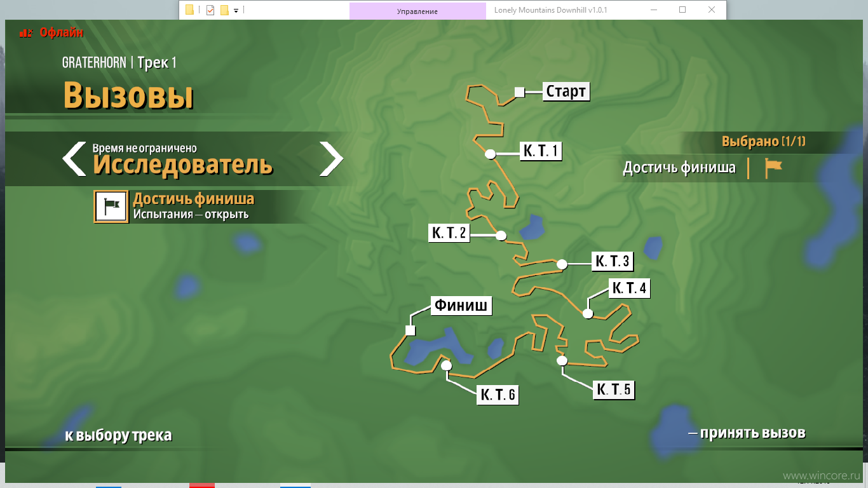Close the Explorer window
Screen dimensions: 868x488
point(711,10)
